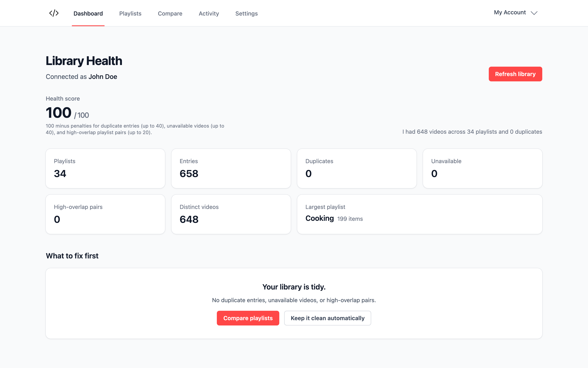
Task: Select the Entries 658 stat card
Action: click(x=231, y=168)
